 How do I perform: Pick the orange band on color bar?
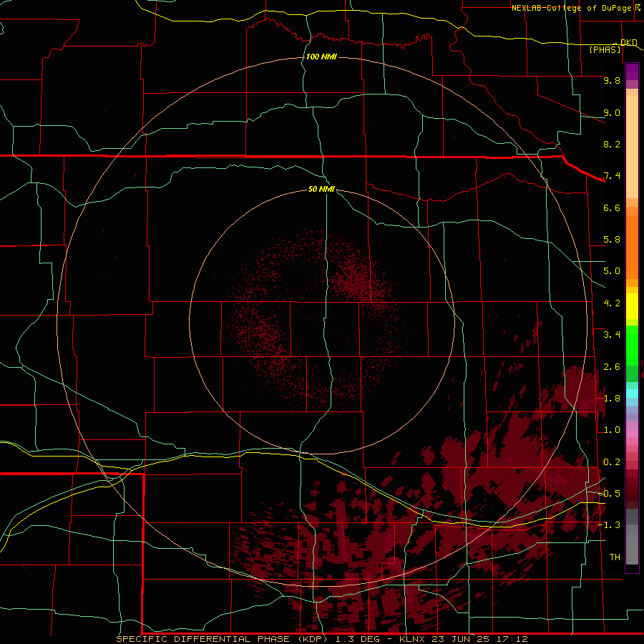[632, 246]
